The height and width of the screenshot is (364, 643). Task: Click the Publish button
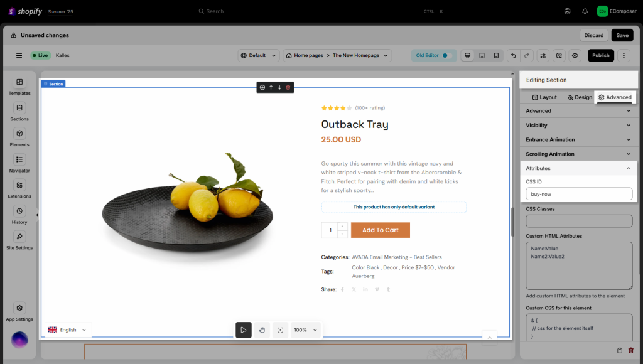[600, 56]
